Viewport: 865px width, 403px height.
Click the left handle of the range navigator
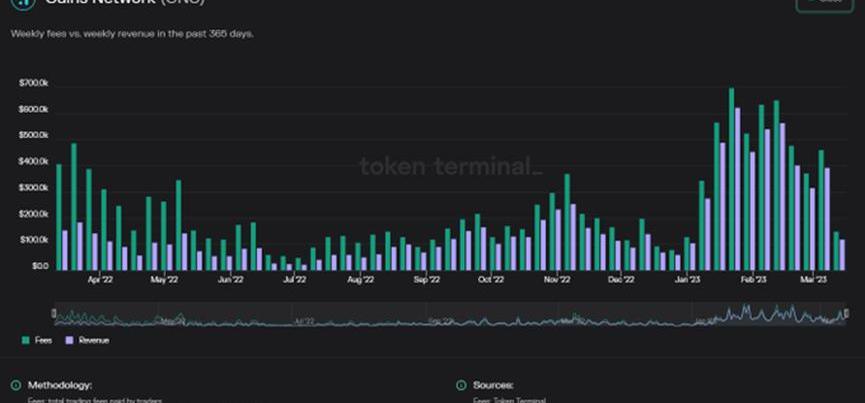point(55,314)
